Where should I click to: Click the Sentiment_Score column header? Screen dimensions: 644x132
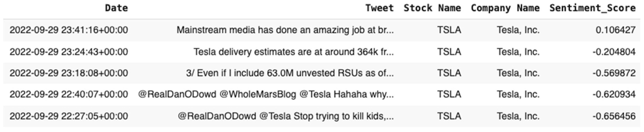click(x=592, y=8)
